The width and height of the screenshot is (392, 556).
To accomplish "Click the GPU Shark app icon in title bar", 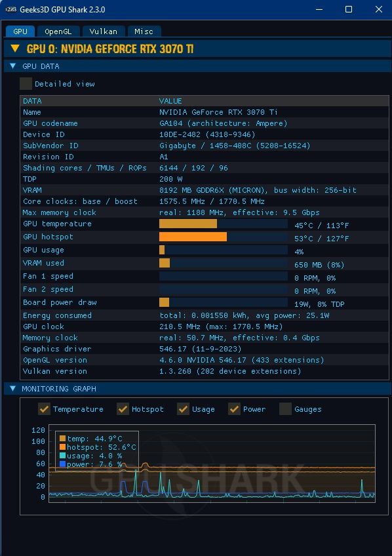I will 11,10.
